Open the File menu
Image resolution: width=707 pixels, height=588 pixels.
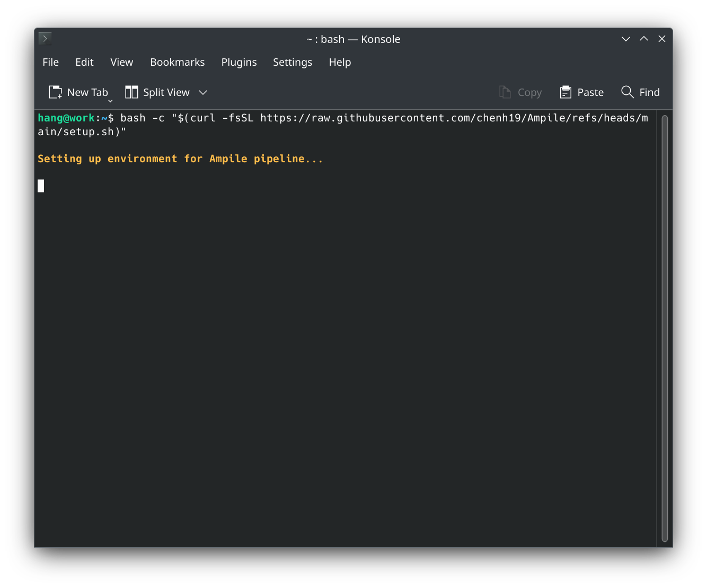pos(50,62)
